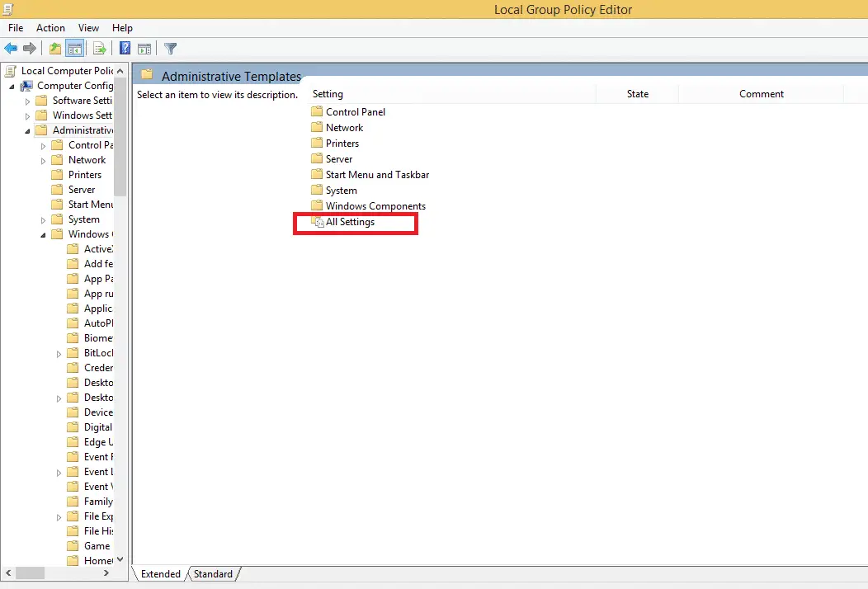
Task: Click the Family folder icon in the tree
Action: coord(73,502)
